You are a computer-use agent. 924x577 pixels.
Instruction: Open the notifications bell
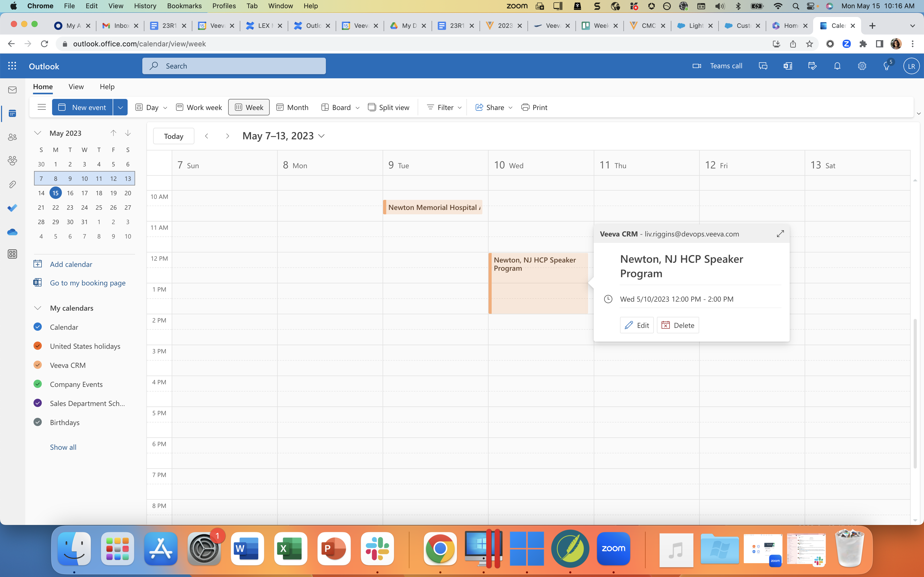(x=837, y=66)
